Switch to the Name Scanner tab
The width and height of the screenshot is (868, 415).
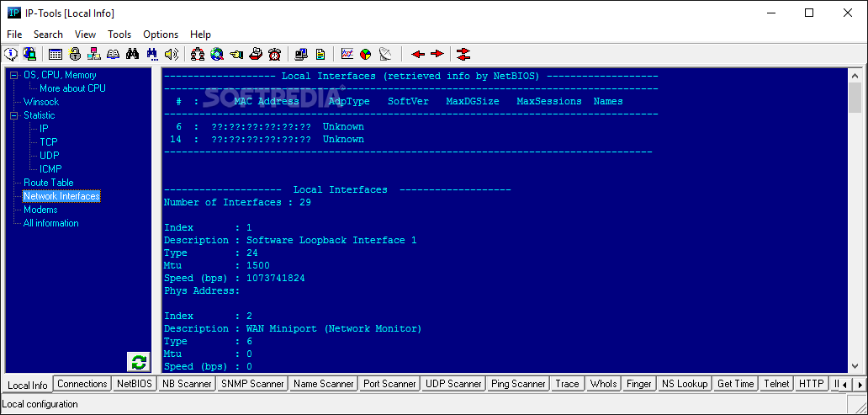pyautogui.click(x=324, y=383)
